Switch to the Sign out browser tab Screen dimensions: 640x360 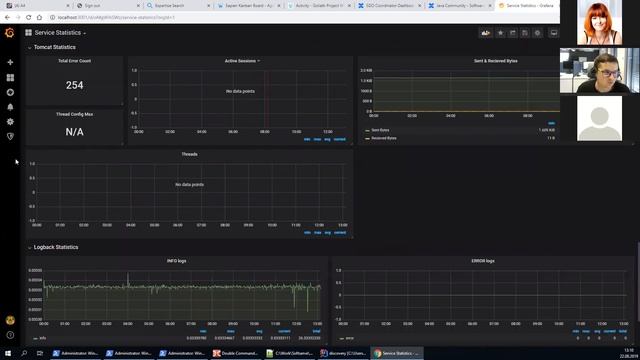107,6
